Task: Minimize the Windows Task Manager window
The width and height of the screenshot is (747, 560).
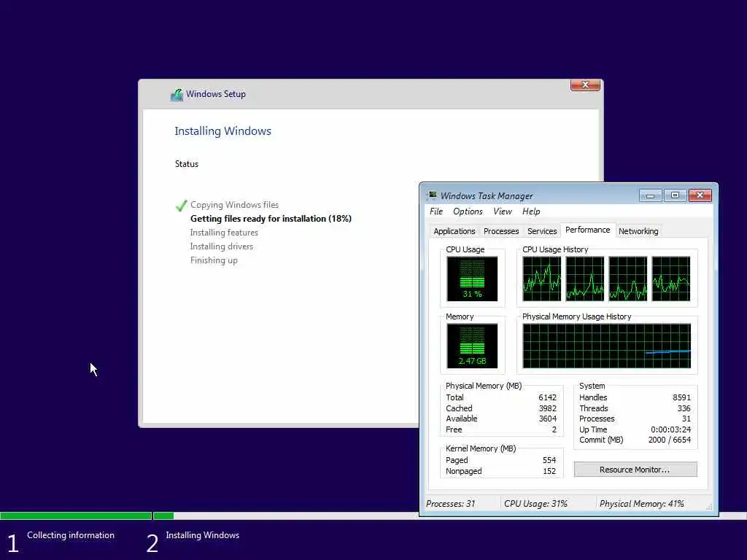Action: click(650, 195)
